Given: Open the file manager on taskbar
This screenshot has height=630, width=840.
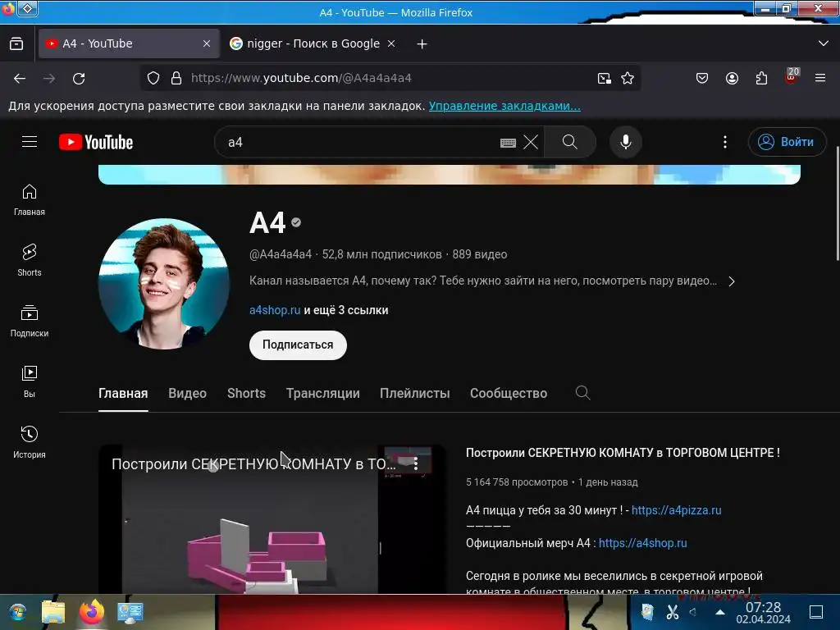Looking at the screenshot, I should pyautogui.click(x=53, y=612).
